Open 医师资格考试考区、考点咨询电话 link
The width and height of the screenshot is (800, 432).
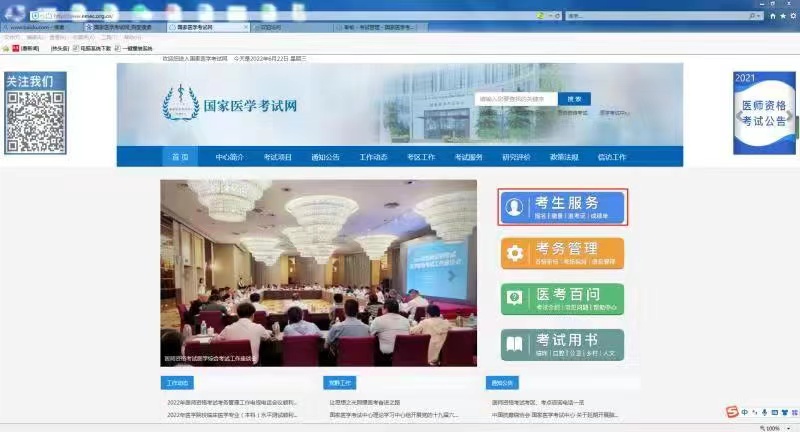538,402
